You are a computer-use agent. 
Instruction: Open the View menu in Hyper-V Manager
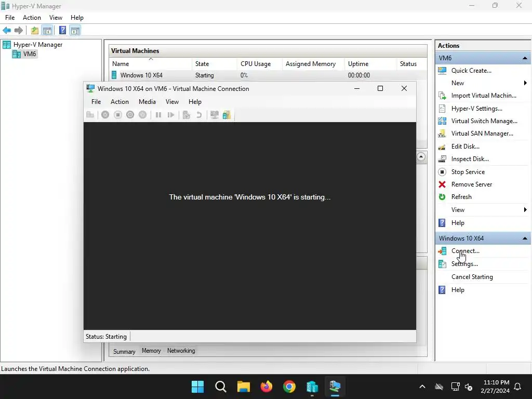[56, 18]
